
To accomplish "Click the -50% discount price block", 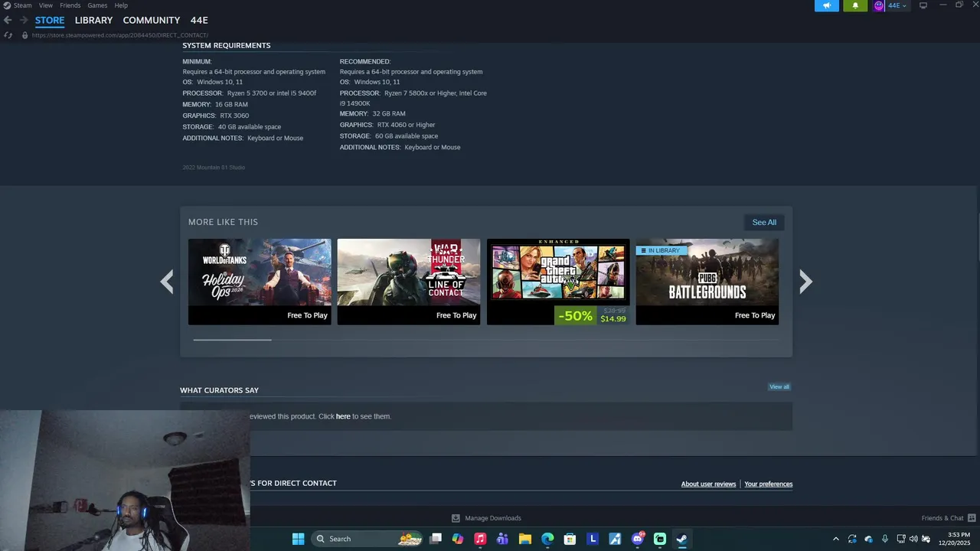I will pos(592,315).
